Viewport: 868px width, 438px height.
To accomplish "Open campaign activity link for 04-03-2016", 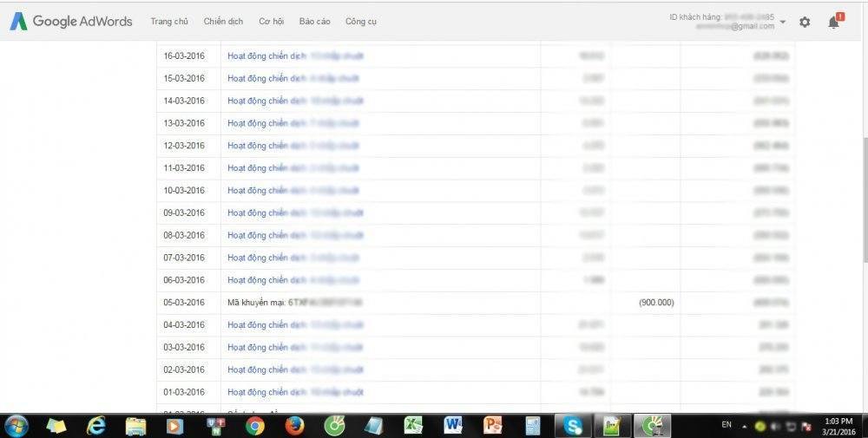I will [296, 324].
